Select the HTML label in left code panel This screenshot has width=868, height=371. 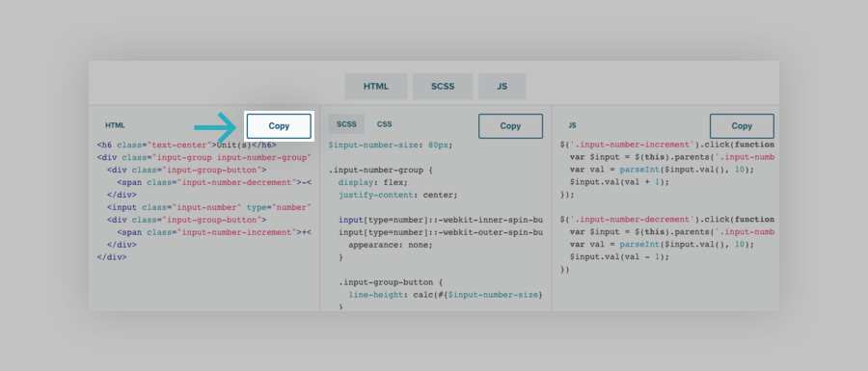click(x=115, y=125)
